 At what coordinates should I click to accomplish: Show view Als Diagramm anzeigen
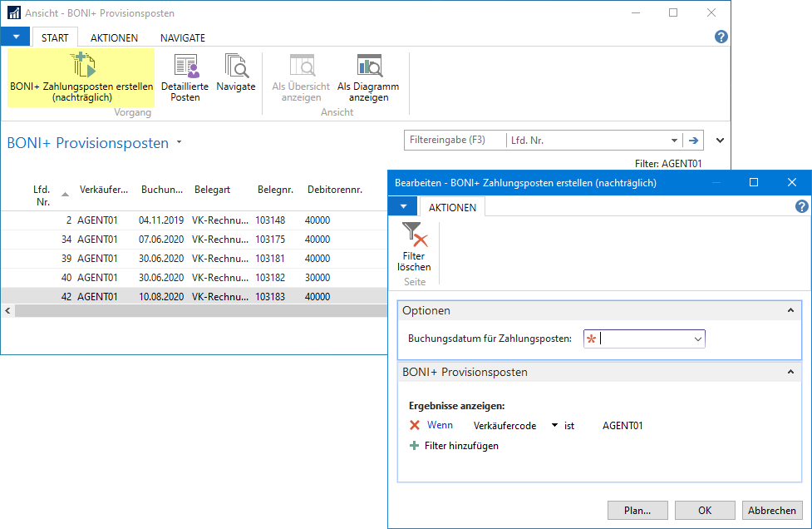pos(368,66)
